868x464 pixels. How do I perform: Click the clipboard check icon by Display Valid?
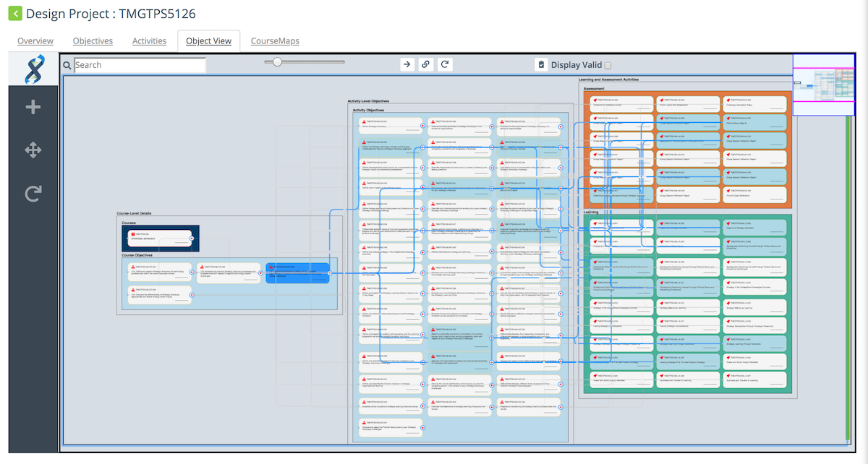(541, 65)
